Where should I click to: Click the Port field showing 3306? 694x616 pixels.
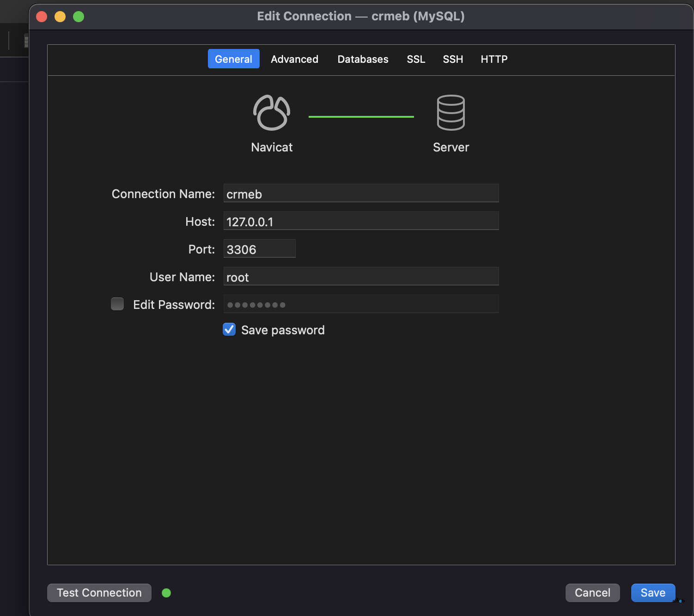pos(260,249)
